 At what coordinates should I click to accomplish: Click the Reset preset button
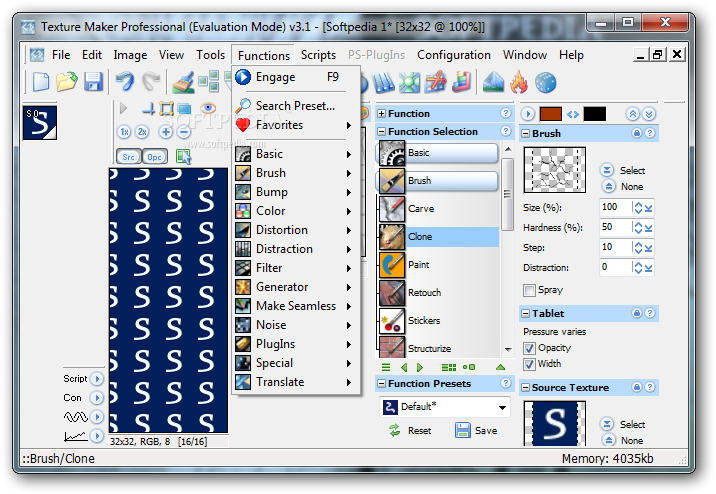(410, 431)
